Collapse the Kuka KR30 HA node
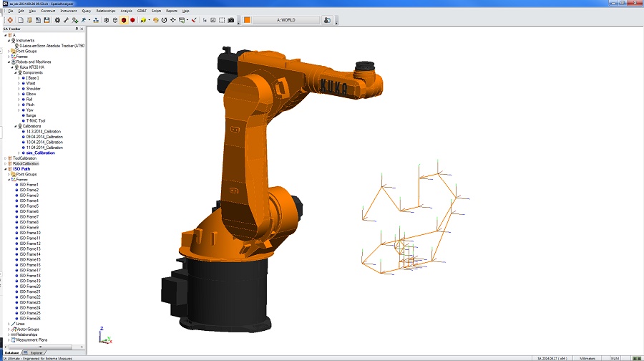The height and width of the screenshot is (361, 644). pos(12,67)
